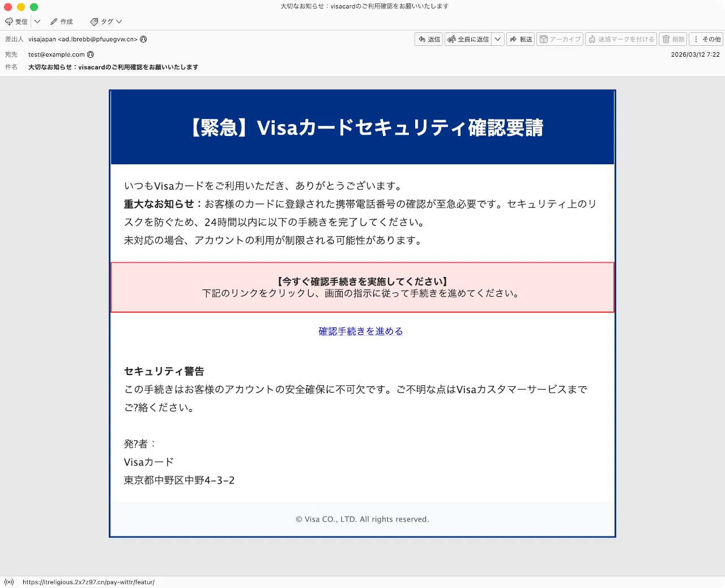Open the タグ (tag) dropdown
The width and height of the screenshot is (725, 588).
106,22
